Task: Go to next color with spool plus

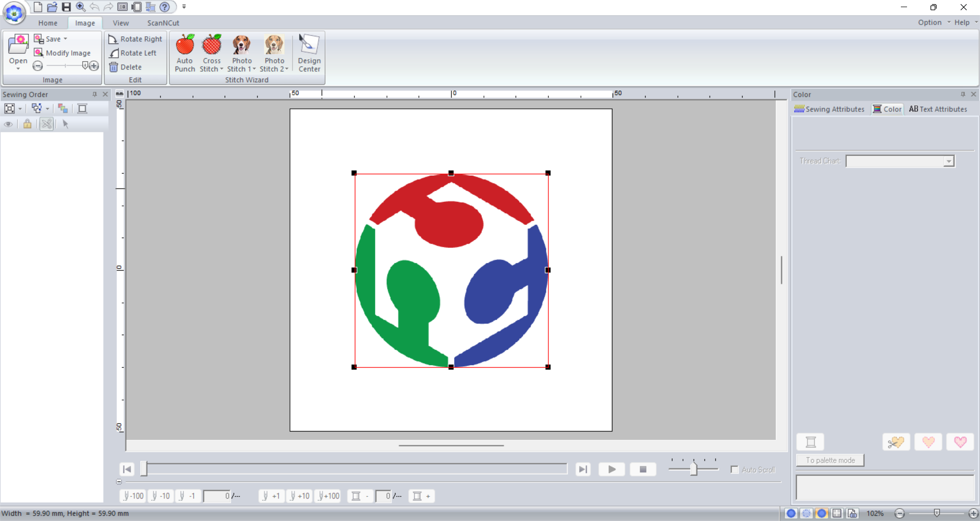Action: 422,496
